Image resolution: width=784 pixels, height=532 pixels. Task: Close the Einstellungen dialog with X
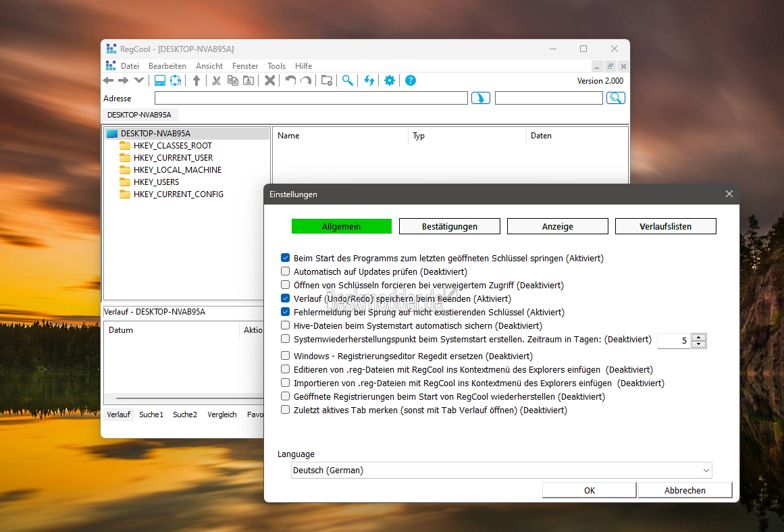[729, 194]
